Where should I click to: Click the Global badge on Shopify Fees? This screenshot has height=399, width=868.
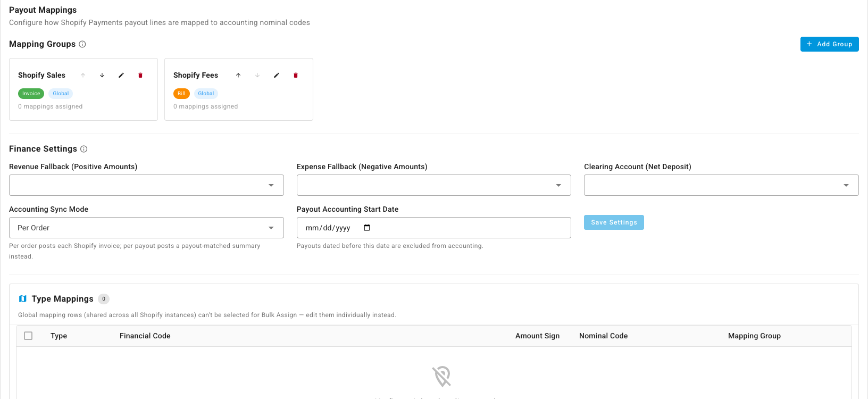coord(206,94)
